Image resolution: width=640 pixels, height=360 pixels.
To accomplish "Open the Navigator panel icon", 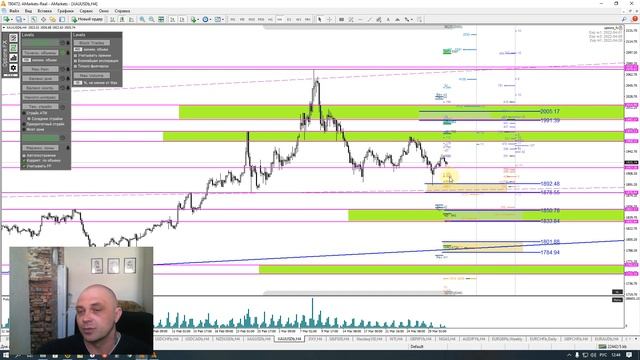I will [x=53, y=19].
